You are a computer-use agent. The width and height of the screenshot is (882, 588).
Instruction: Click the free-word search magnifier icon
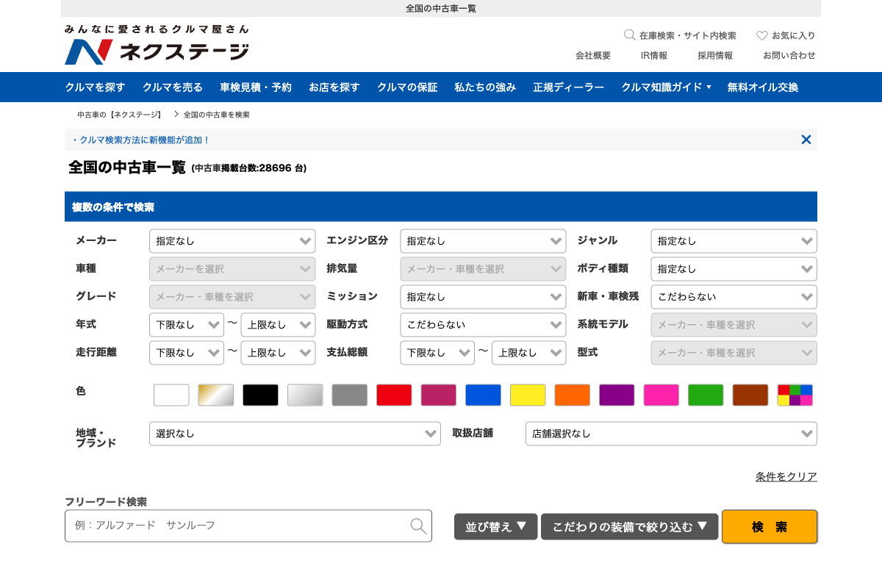coord(417,526)
